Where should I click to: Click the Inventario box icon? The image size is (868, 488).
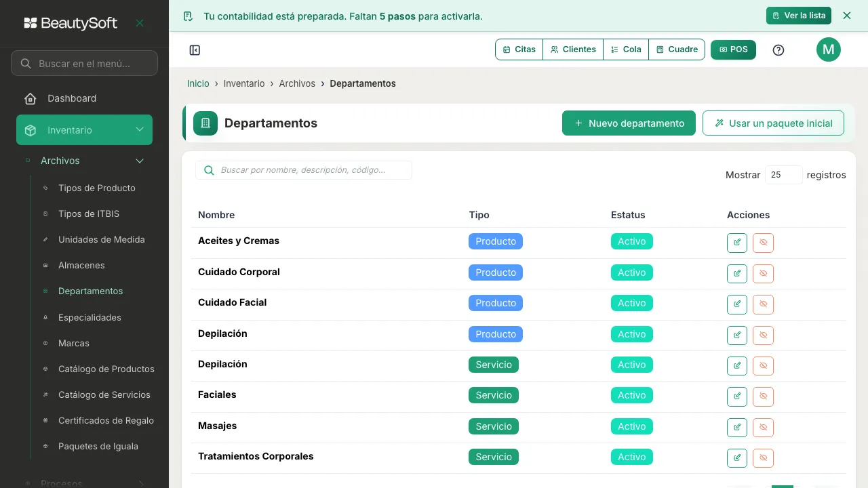pos(30,130)
